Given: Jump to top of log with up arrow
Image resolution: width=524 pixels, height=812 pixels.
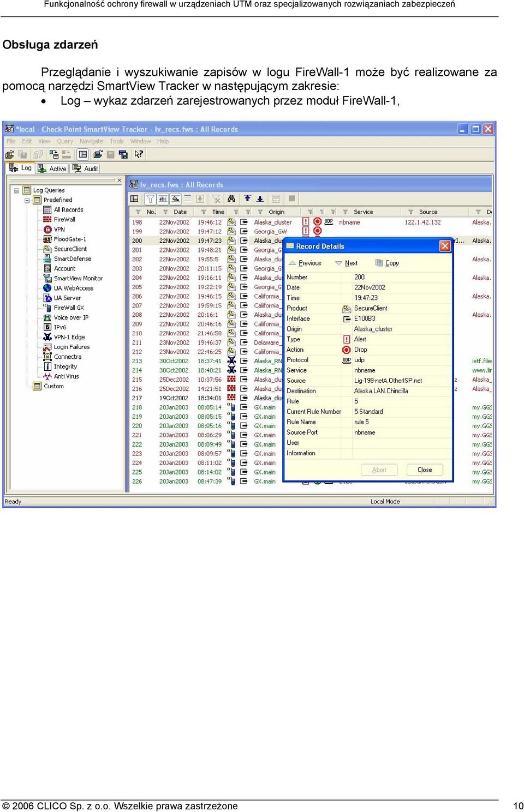Looking at the screenshot, I should coord(247,199).
